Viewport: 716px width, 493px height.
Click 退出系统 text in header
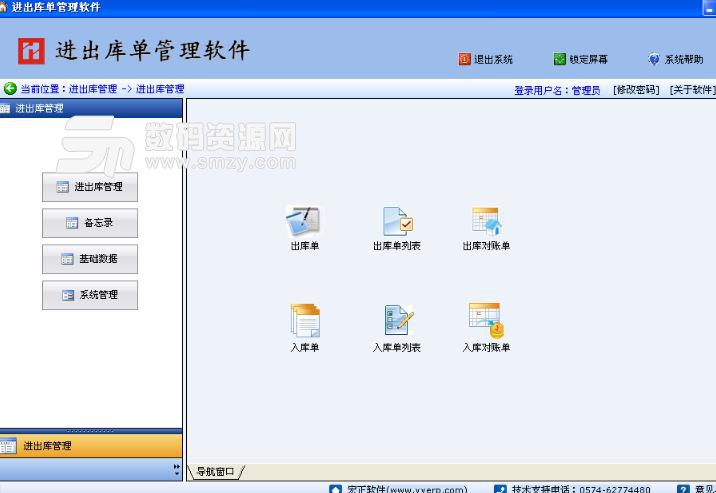point(493,59)
